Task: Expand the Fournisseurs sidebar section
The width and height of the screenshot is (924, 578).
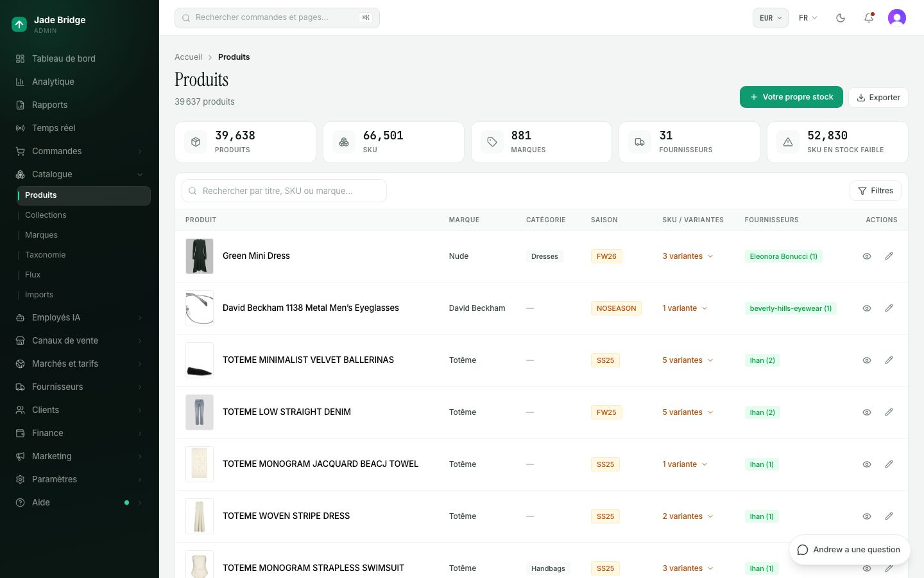Action: click(80, 387)
